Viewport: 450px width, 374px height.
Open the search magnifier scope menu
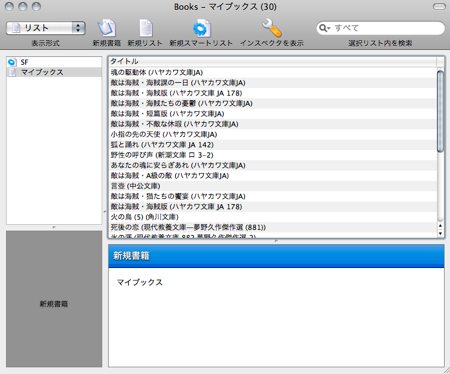[324, 28]
